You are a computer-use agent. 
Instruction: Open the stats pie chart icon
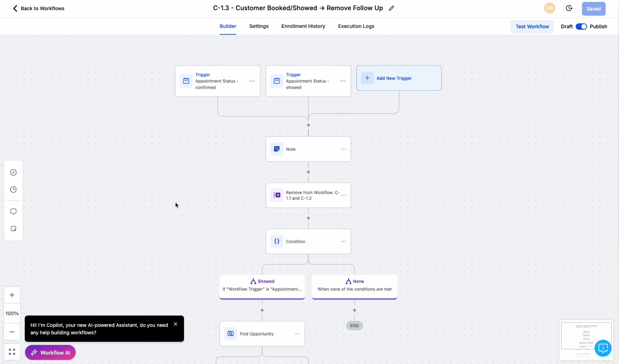tap(13, 189)
